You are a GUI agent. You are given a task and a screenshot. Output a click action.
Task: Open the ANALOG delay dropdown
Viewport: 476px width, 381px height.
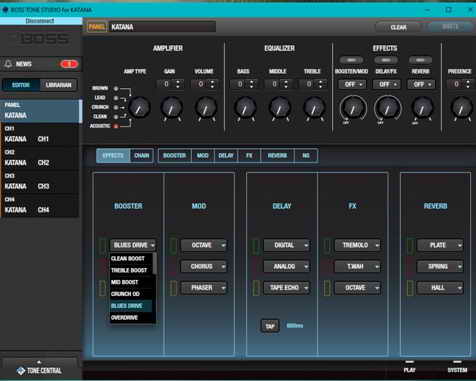[x=286, y=267]
